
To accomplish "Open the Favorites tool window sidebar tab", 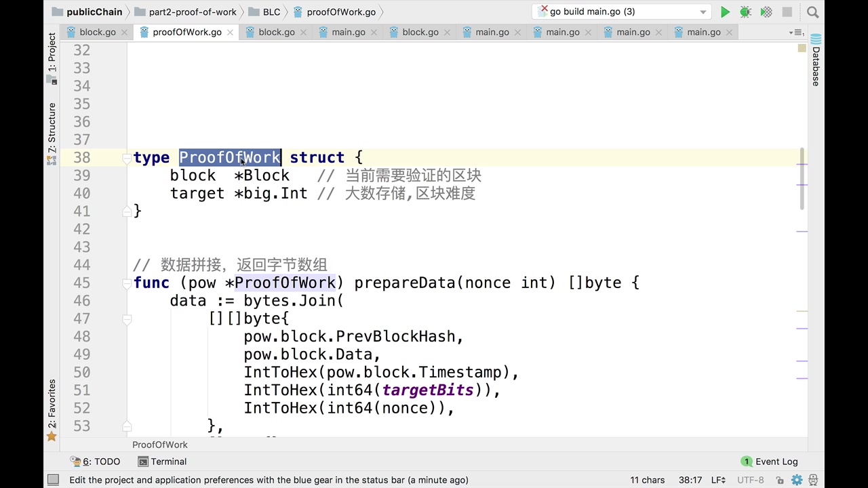I will tap(52, 410).
